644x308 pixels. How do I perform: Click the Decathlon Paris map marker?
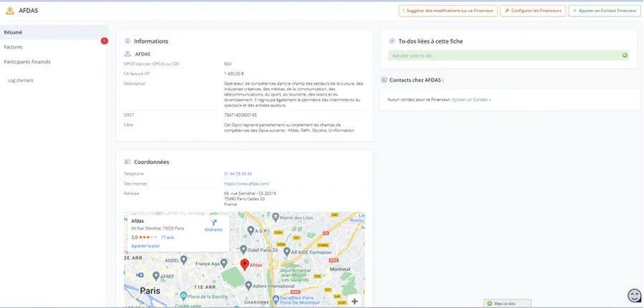click(275, 299)
